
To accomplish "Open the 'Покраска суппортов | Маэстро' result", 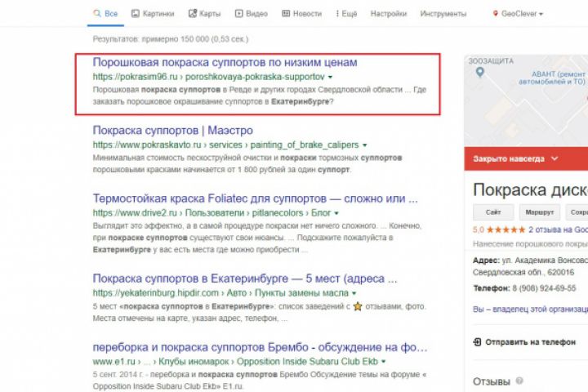I will pyautogui.click(x=173, y=131).
